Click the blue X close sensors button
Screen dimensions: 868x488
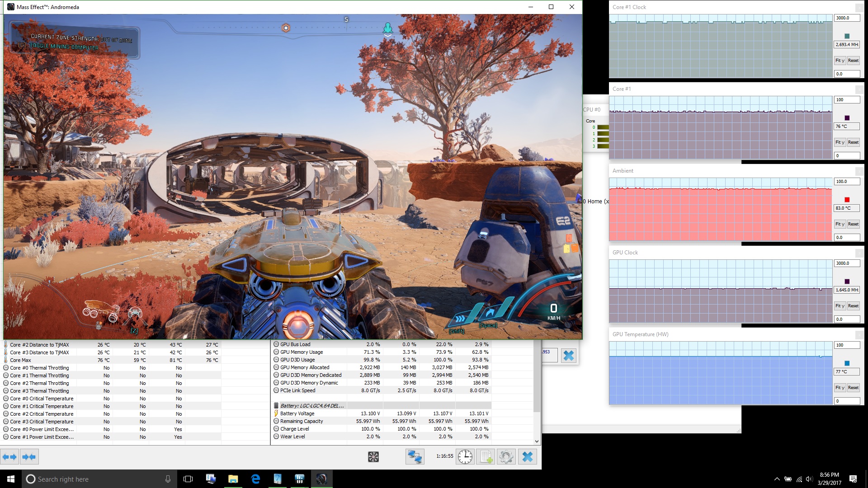tap(527, 457)
